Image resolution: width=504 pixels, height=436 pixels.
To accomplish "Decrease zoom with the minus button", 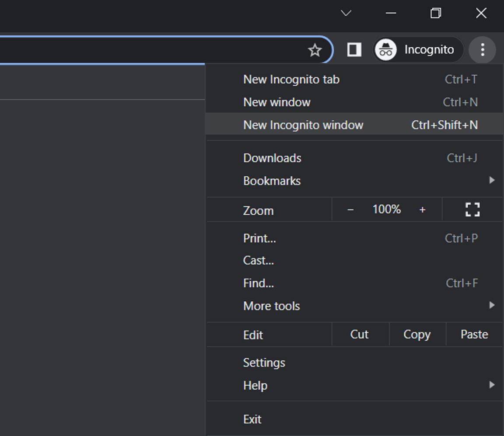I will (x=350, y=210).
